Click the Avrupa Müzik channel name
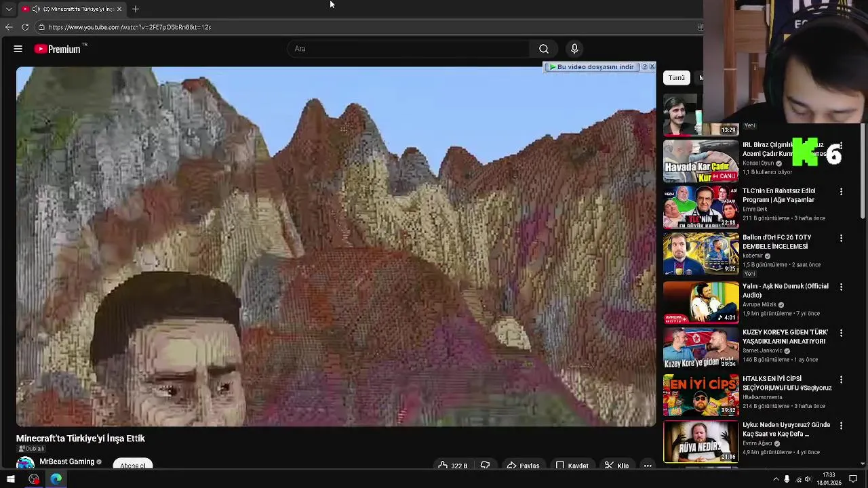This screenshot has width=868, height=488. [759, 305]
